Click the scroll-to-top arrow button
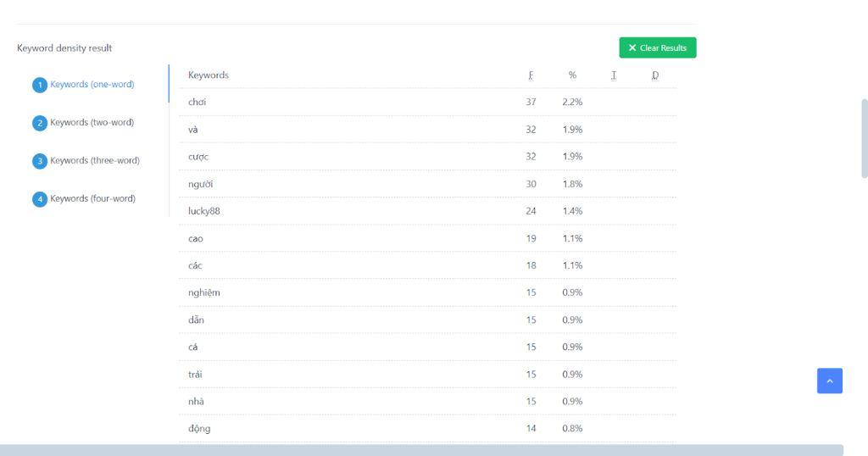 click(x=829, y=381)
